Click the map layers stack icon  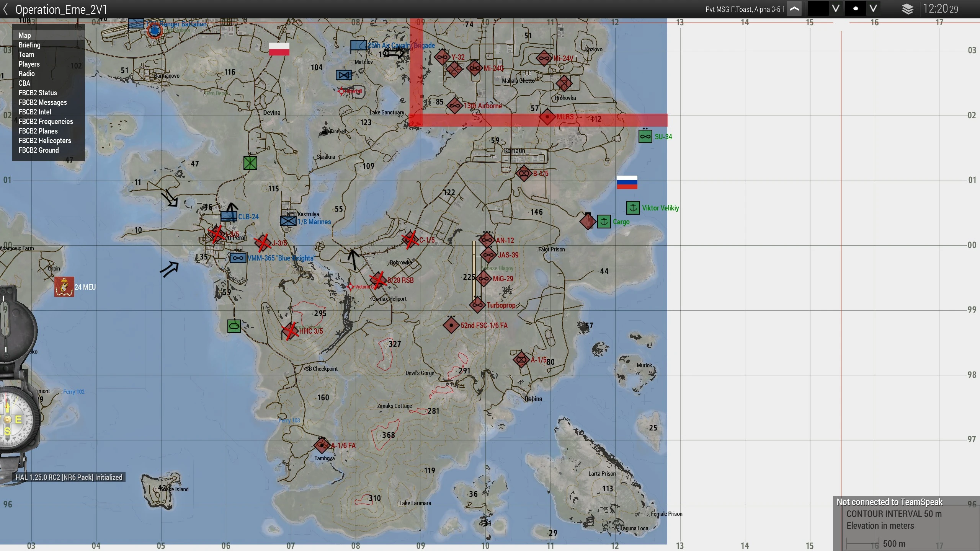pyautogui.click(x=907, y=9)
